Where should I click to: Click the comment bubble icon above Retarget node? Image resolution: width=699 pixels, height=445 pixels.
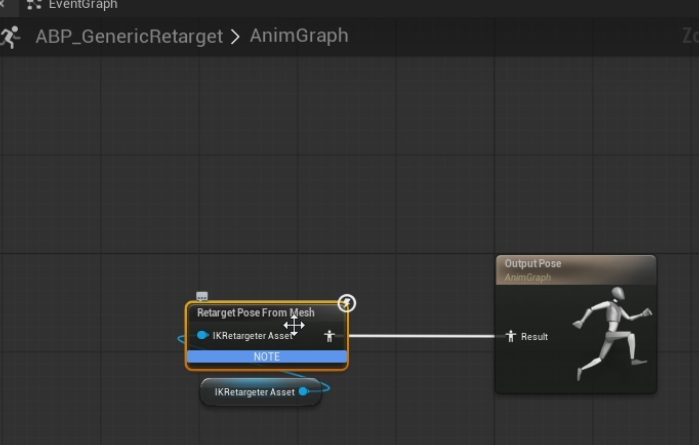click(x=202, y=297)
